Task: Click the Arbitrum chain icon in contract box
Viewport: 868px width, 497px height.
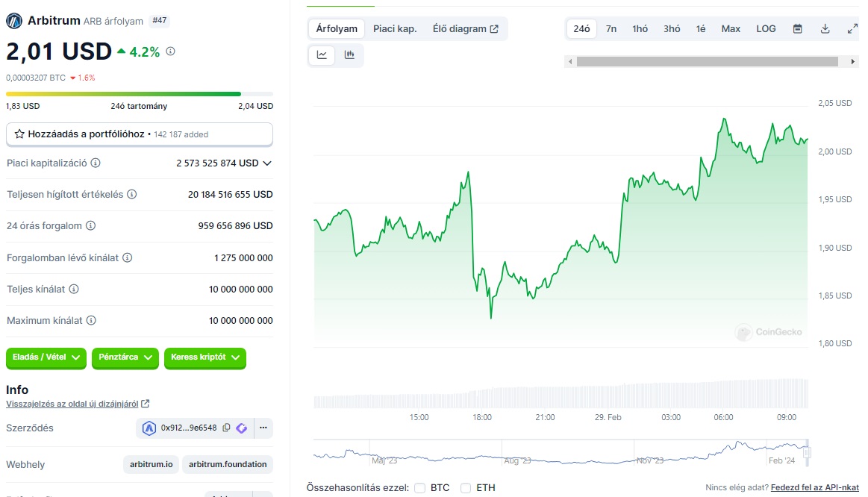Action: (149, 428)
